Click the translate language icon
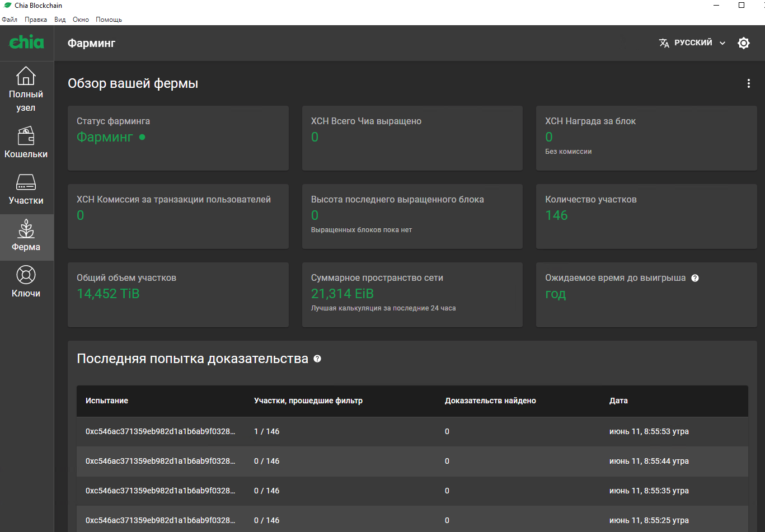Image resolution: width=765 pixels, height=532 pixels. 664,43
